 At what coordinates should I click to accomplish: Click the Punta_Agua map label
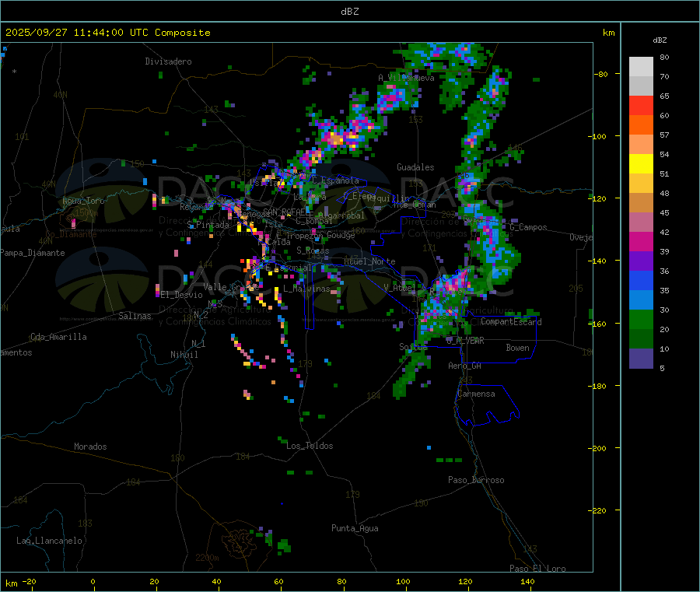355,528
